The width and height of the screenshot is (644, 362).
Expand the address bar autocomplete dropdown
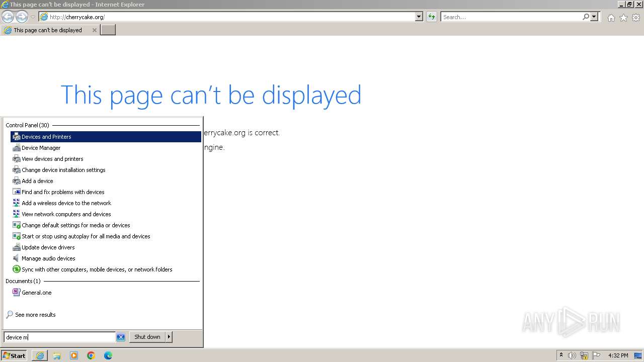tap(419, 17)
